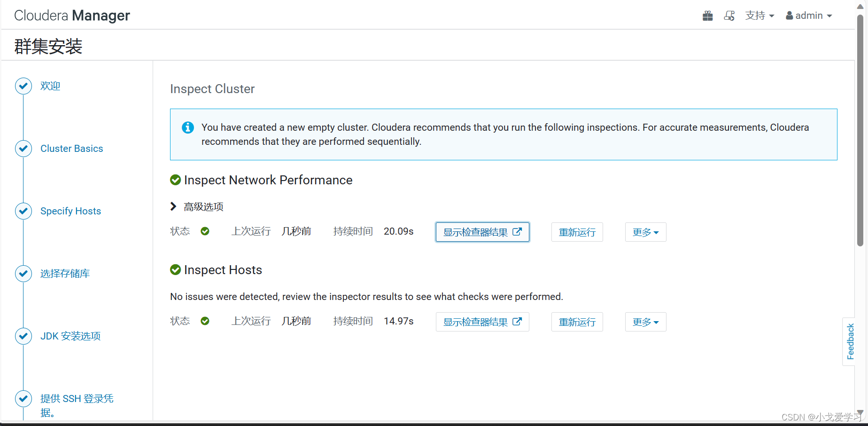Go to Cluster Basics wizard step

(x=72, y=149)
